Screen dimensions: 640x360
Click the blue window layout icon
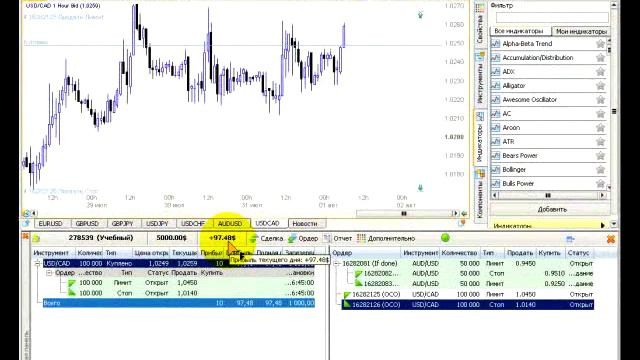click(570, 238)
